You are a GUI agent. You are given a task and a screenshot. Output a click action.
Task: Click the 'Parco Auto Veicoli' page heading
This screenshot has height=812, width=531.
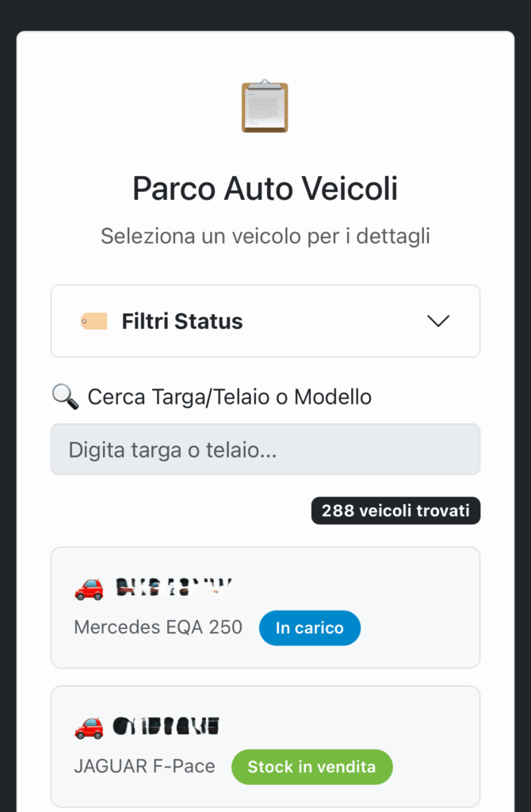click(x=265, y=190)
